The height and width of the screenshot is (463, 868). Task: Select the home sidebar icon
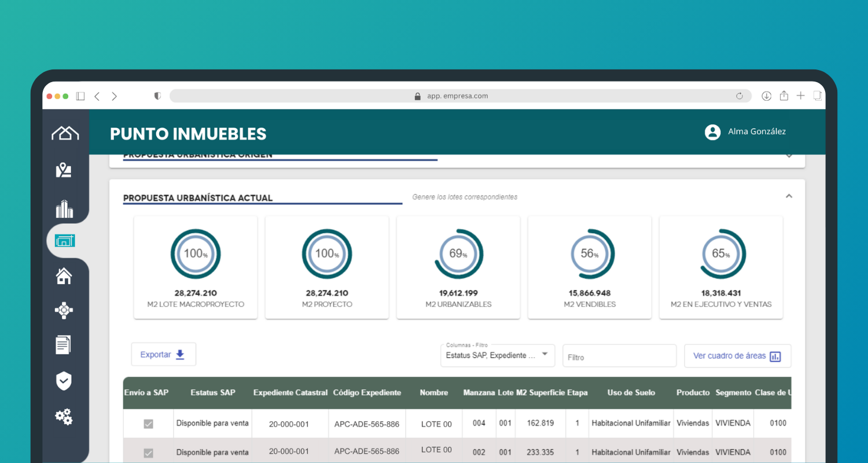64,276
